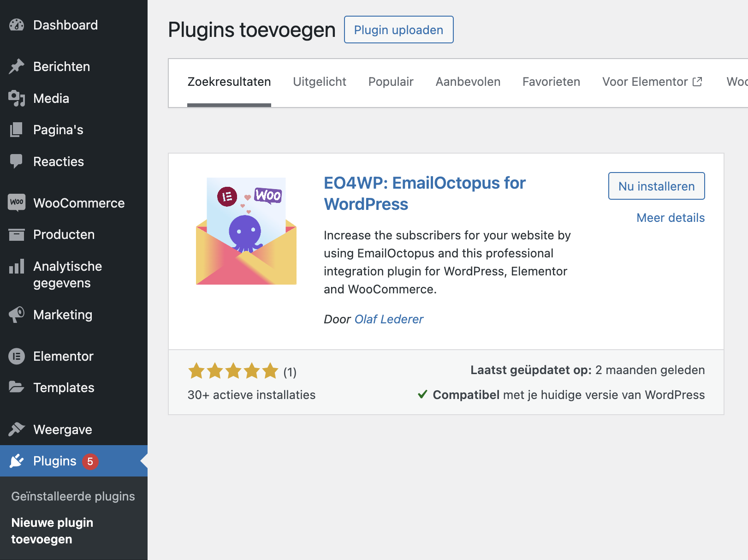Click the Media library icon

pos(17,98)
